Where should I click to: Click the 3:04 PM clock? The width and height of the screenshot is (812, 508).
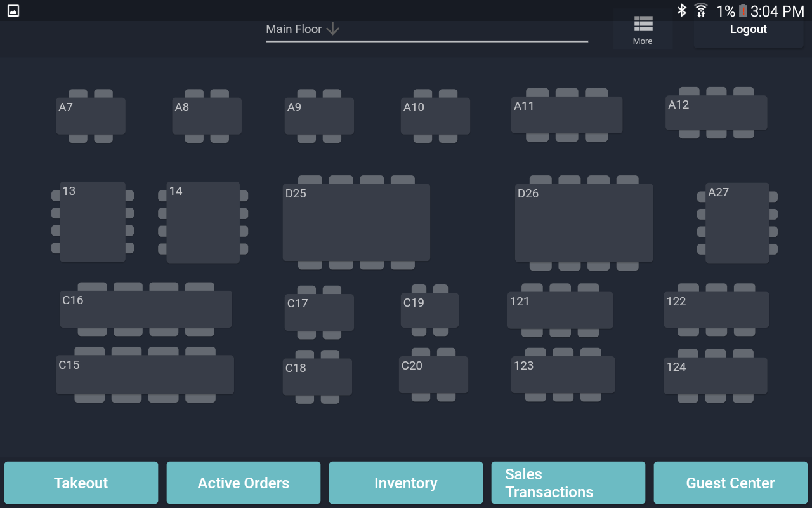pos(777,11)
